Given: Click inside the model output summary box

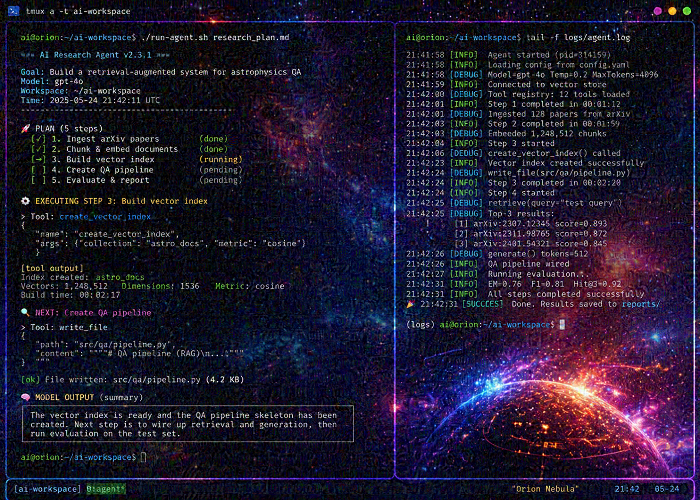Looking at the screenshot, I should (x=188, y=424).
